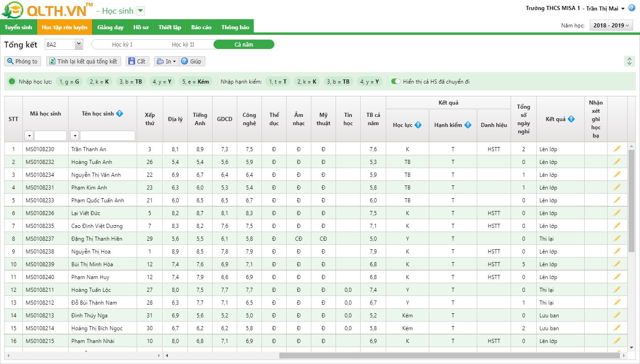Switch to Học tập rèn luyện tab

tap(64, 27)
